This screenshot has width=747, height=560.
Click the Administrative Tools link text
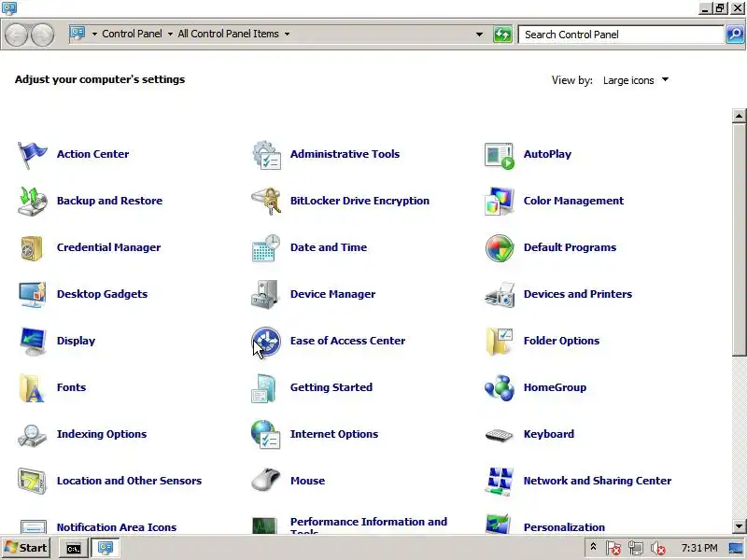tap(345, 154)
